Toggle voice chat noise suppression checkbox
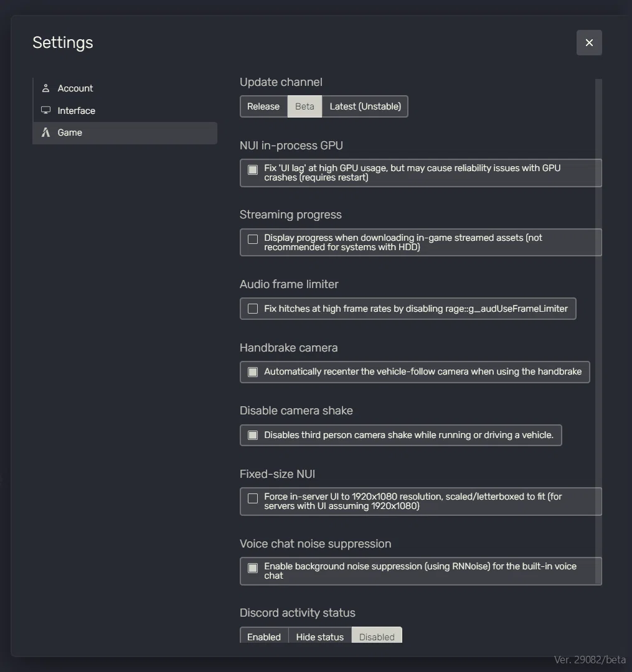 click(x=253, y=568)
